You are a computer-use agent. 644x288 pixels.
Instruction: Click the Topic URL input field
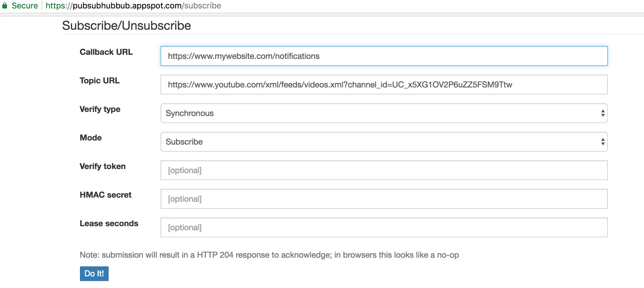[x=384, y=85]
